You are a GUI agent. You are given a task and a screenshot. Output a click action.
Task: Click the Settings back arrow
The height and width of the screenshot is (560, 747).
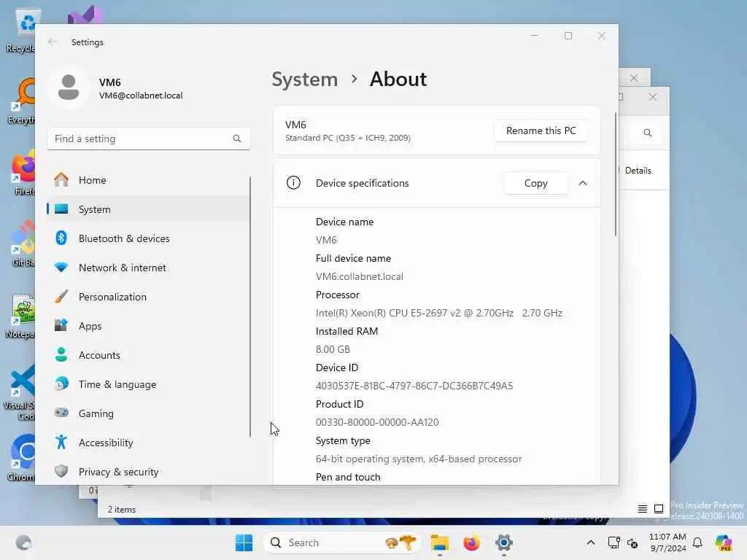pyautogui.click(x=52, y=42)
